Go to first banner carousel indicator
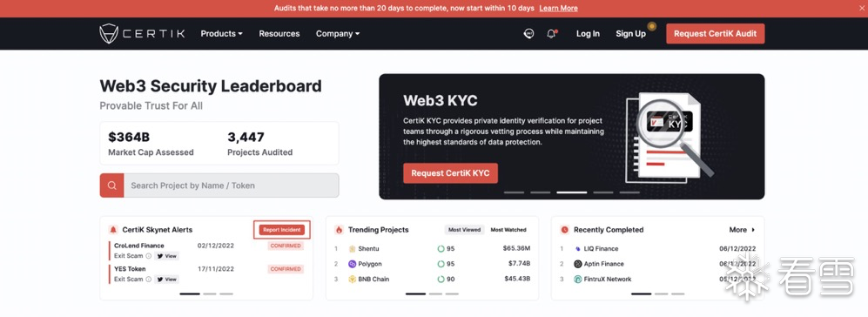868x317 pixels. [x=514, y=192]
